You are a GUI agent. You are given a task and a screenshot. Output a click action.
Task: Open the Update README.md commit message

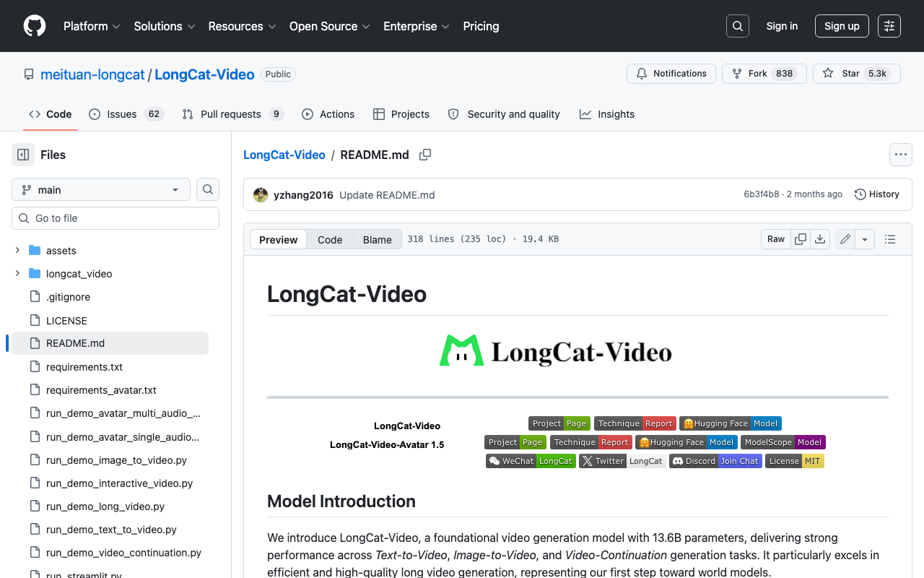click(387, 195)
